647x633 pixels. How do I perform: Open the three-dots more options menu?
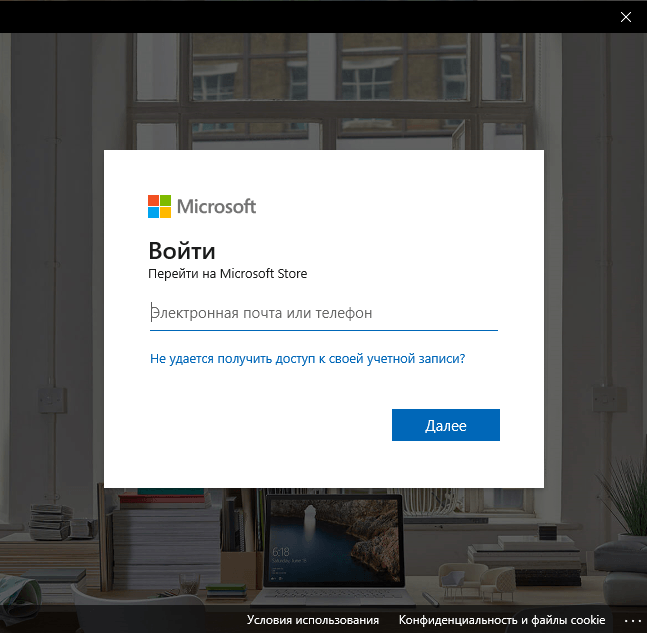(633, 621)
